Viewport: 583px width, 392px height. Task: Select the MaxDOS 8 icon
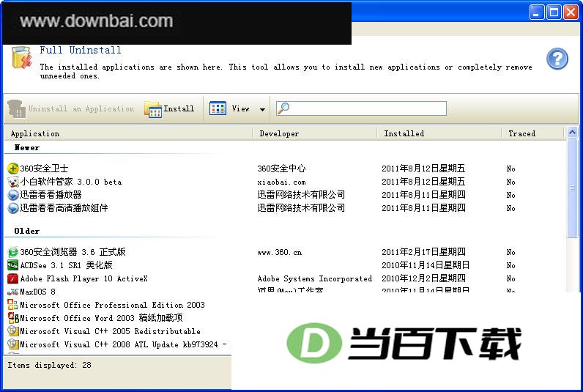pos(13,292)
